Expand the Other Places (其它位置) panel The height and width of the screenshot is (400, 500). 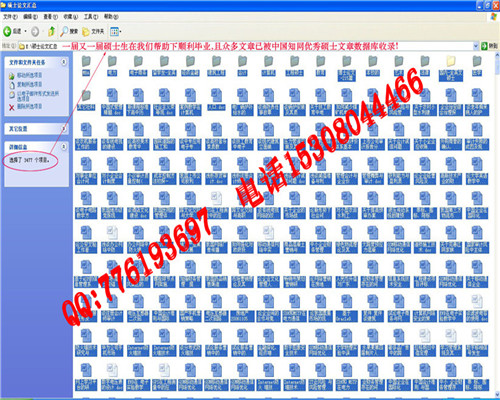pyautogui.click(x=63, y=129)
